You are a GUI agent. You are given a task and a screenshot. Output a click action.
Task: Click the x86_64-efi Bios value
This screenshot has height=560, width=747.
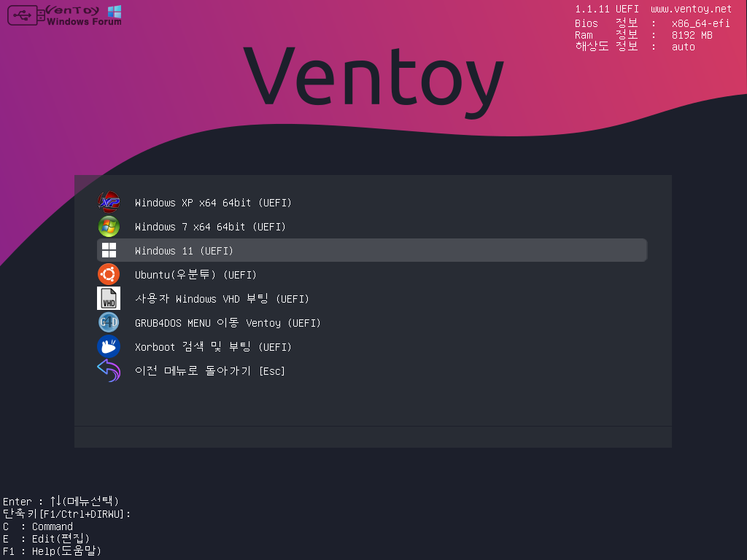click(701, 23)
